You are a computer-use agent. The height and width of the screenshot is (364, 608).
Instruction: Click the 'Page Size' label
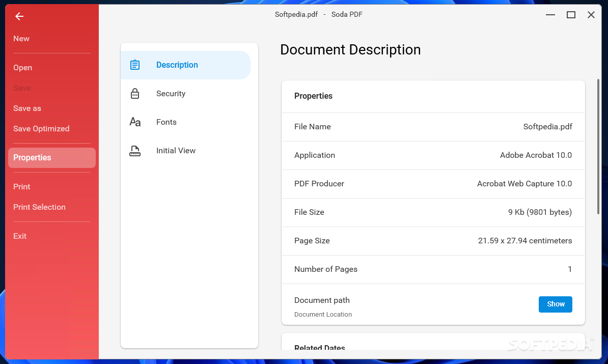[x=312, y=241]
